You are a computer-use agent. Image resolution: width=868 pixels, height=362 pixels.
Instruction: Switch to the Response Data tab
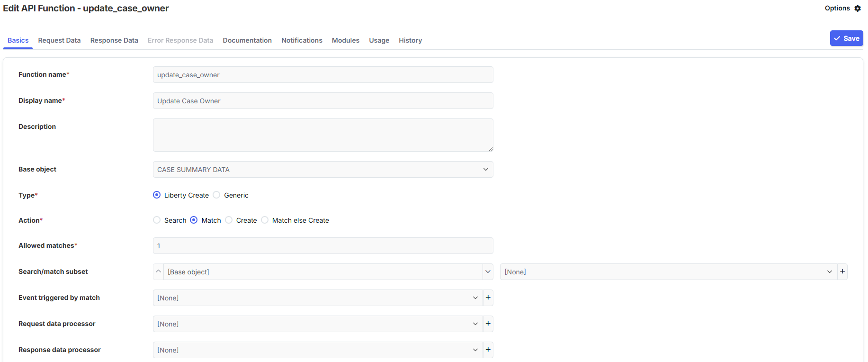[114, 40]
